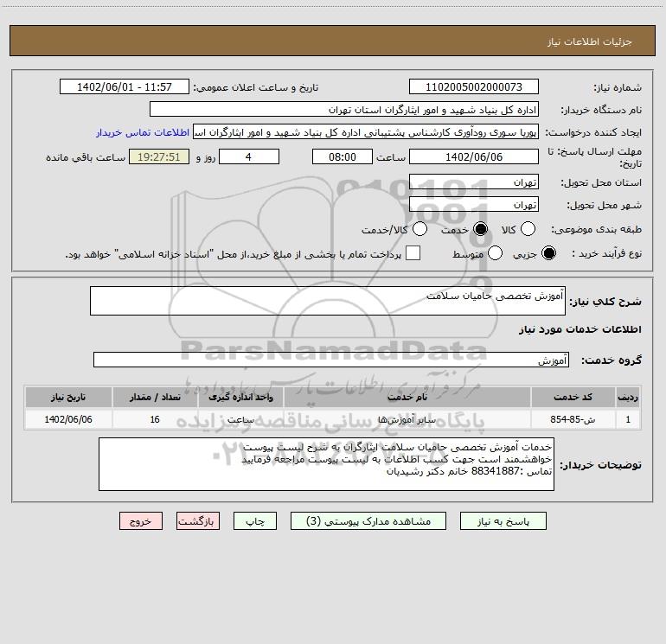Click the response deadline date 1402/06/06 field

pos(474,156)
